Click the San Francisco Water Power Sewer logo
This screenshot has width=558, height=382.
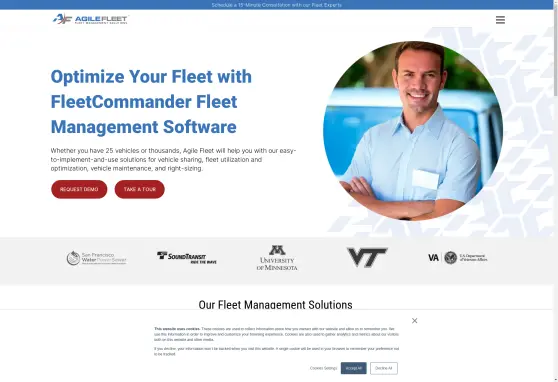[x=96, y=258]
